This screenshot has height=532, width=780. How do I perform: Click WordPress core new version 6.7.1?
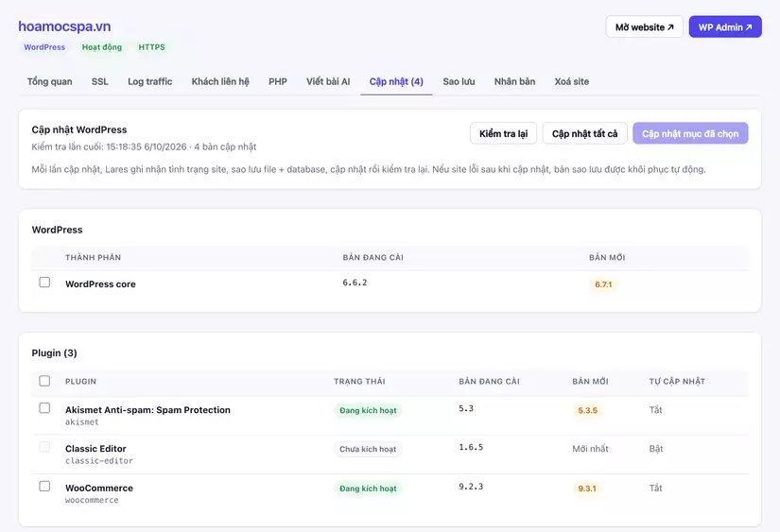(603, 284)
